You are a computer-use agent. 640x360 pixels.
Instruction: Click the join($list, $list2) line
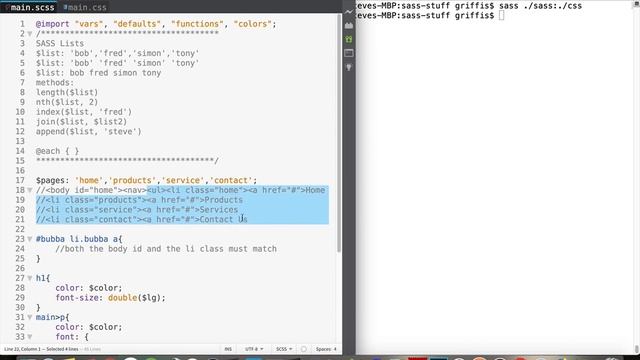click(x=81, y=122)
